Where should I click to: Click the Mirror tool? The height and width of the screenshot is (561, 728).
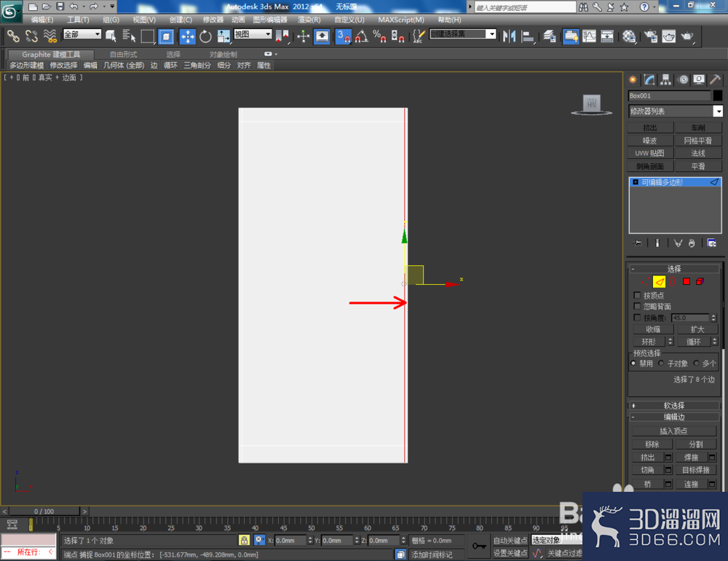tap(510, 36)
